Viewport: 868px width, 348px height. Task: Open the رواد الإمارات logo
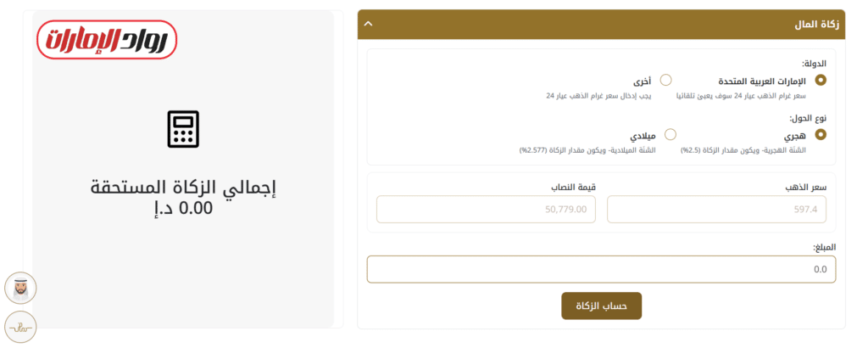(x=107, y=40)
